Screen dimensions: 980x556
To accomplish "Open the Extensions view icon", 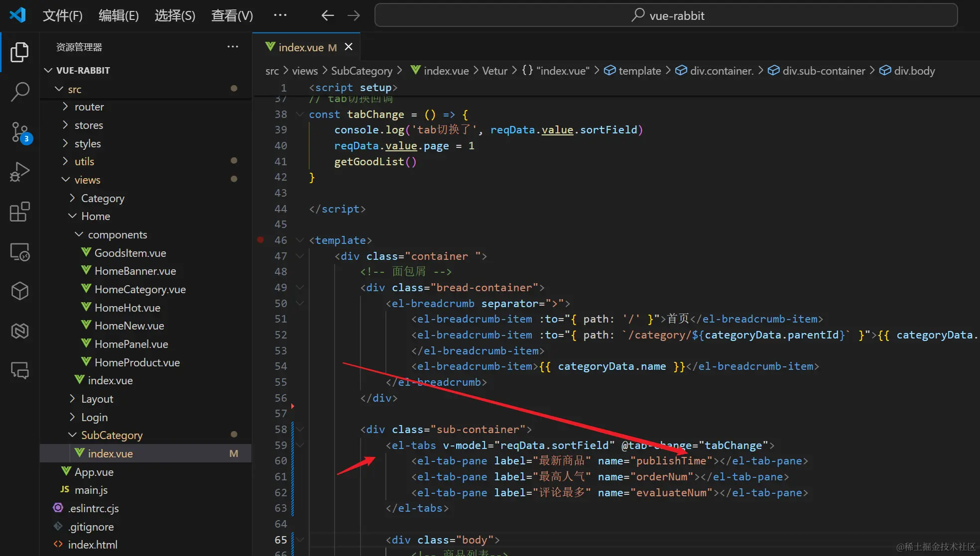I will point(19,212).
